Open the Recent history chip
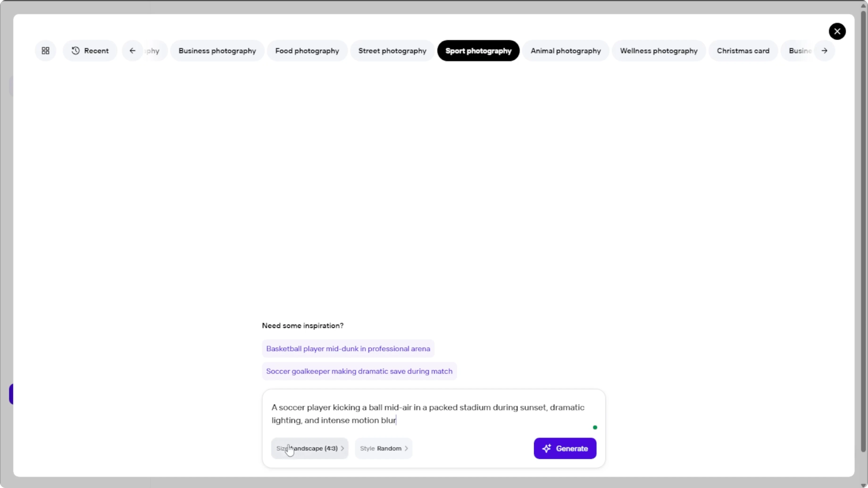This screenshot has width=868, height=488. click(x=90, y=50)
